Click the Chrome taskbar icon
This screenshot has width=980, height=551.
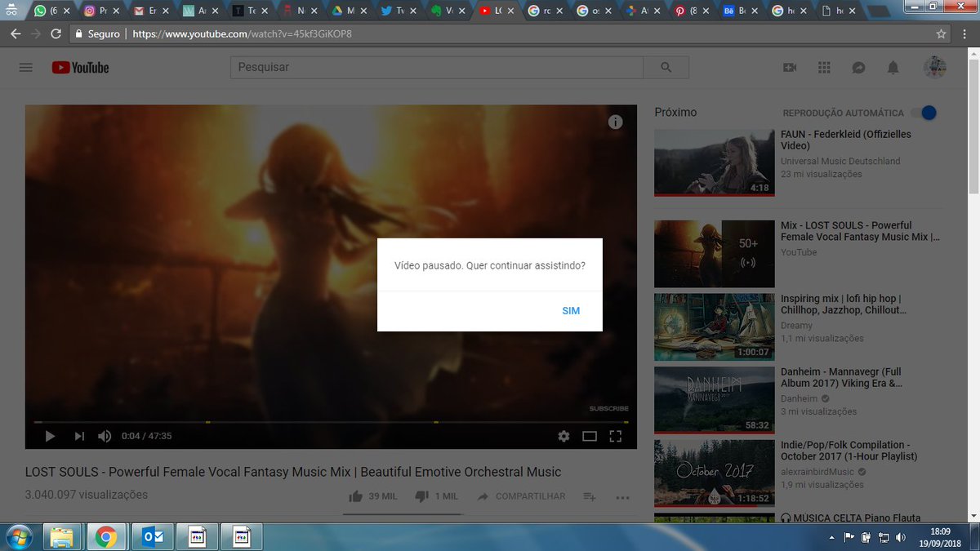click(x=105, y=537)
